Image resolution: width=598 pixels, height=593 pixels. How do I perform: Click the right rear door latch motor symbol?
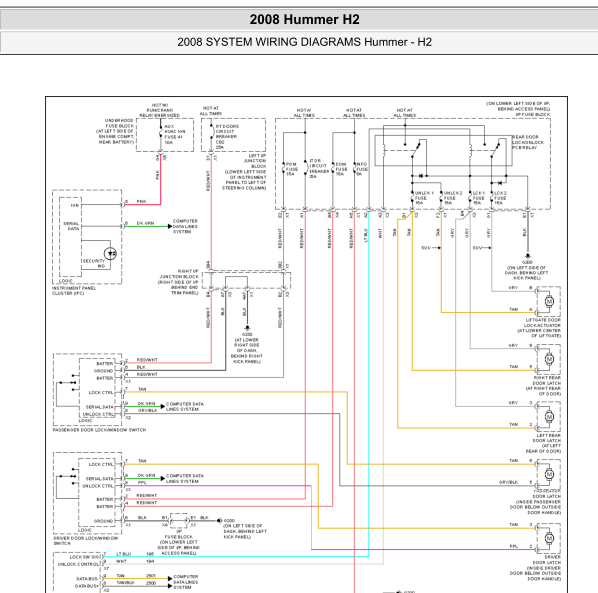549,359
